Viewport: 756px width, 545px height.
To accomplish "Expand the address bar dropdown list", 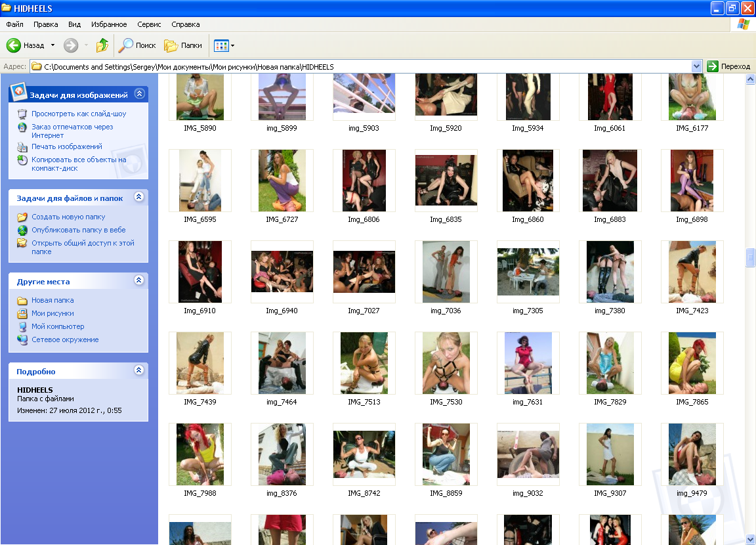I will (x=696, y=66).
